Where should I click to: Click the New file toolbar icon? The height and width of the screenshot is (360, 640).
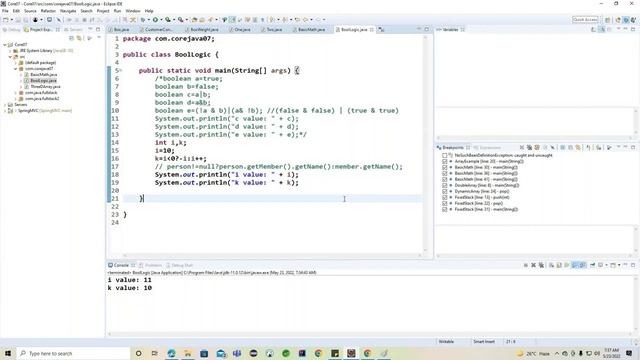coord(6,20)
